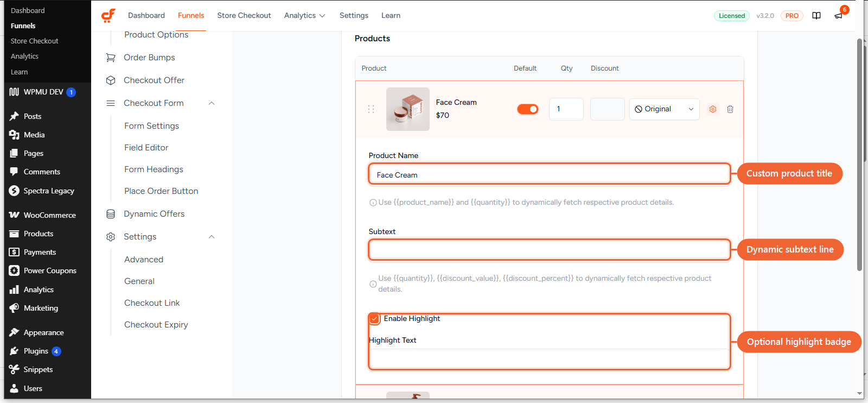Click the Checkout Form lines icon

click(x=111, y=103)
